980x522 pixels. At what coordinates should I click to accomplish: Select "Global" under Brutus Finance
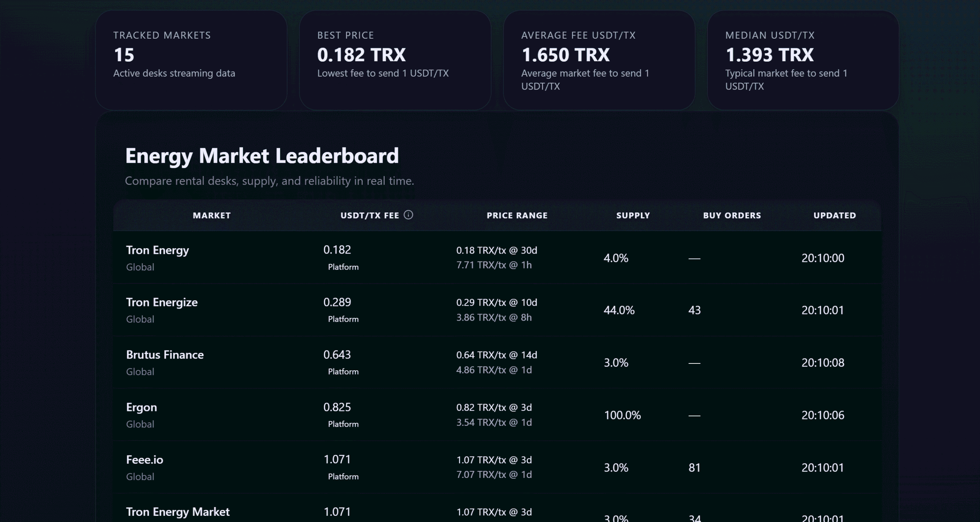point(140,371)
